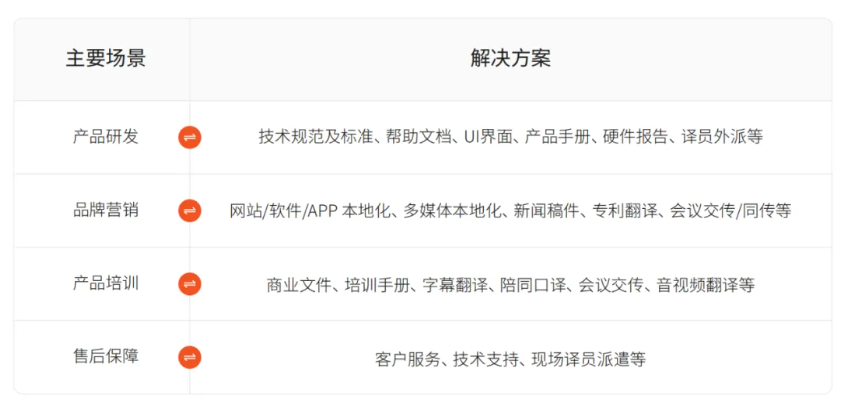This screenshot has width=848, height=414.
Task: Open the 售后保障 scenario label
Action: [106, 356]
